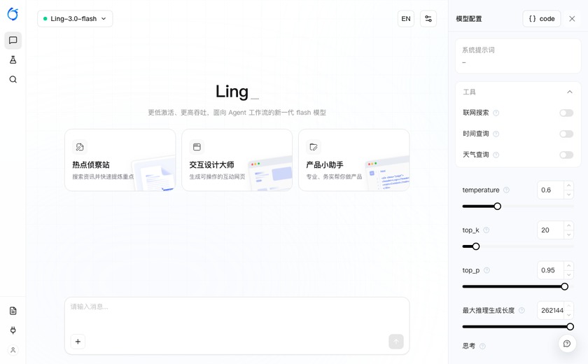Click the temperature value field 0.6

[x=550, y=190]
